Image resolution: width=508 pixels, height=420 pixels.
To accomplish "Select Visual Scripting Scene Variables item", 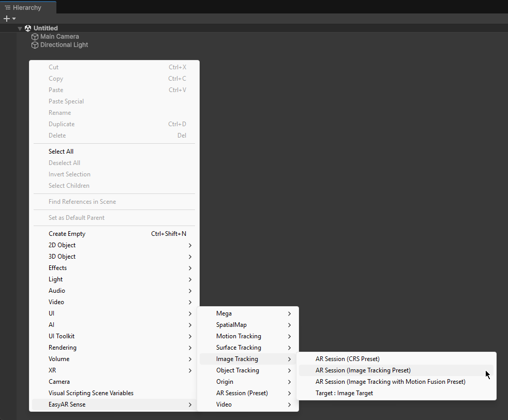I will coord(91,393).
